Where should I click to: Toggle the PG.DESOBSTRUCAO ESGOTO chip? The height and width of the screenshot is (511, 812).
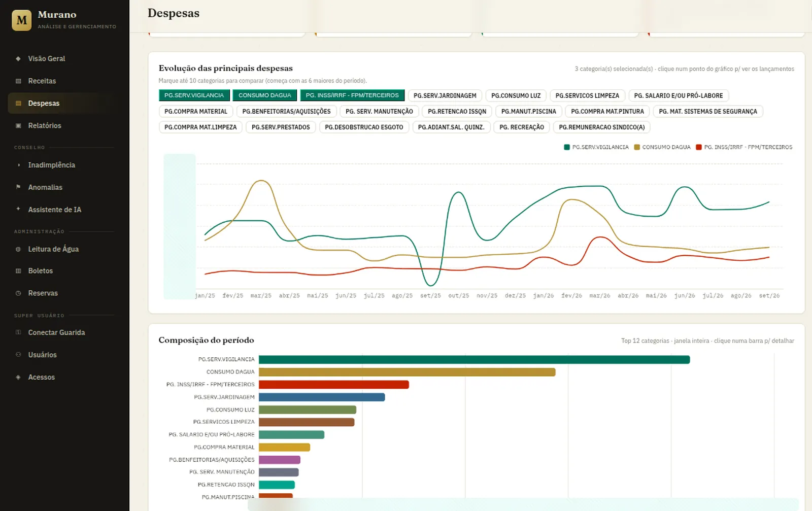click(x=364, y=127)
